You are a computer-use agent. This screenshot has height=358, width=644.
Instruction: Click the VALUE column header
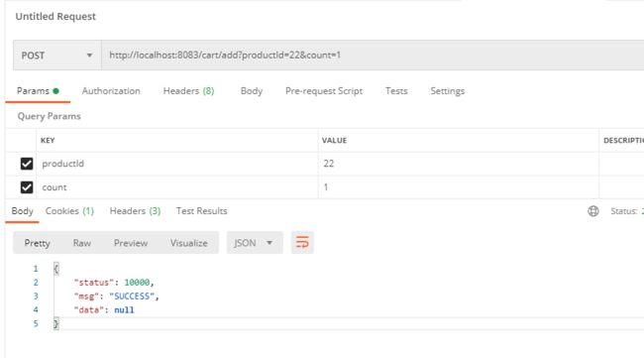pos(334,140)
